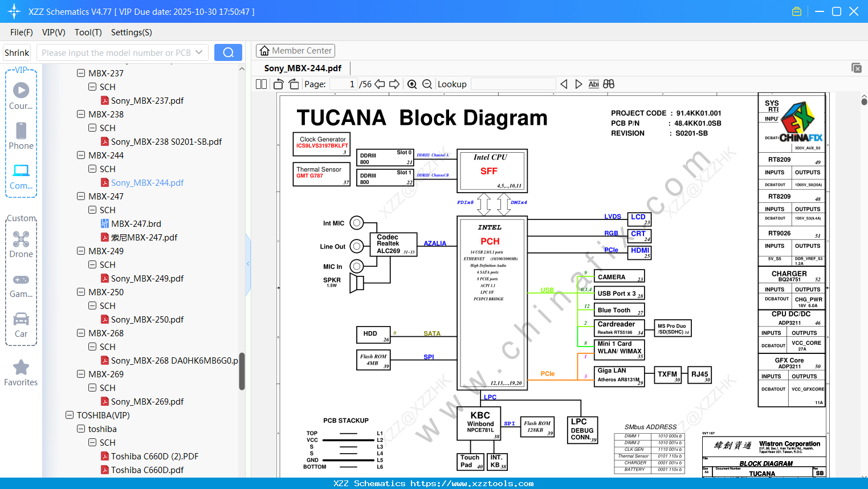Rotate the page counterclockwise
The width and height of the screenshot is (868, 489).
point(279,84)
